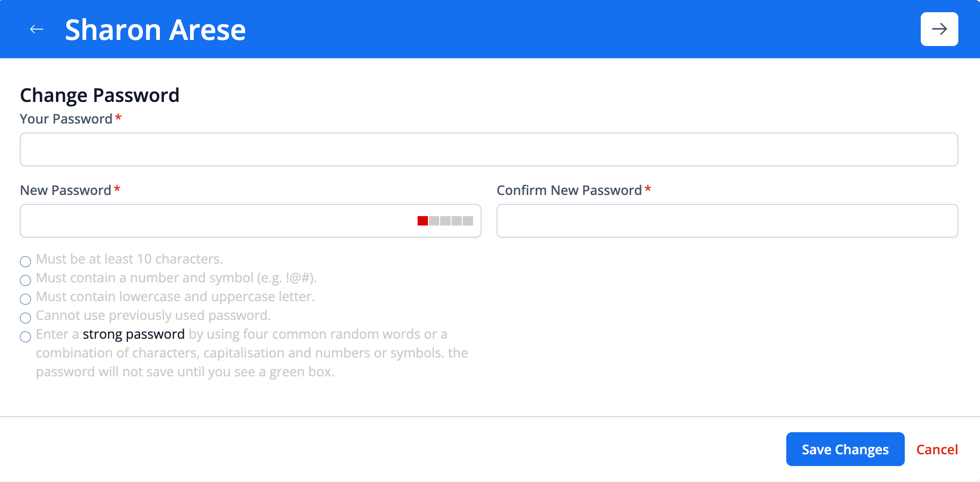The image size is (980, 482).
Task: Click the 'Your Password' label
Action: coord(66,119)
